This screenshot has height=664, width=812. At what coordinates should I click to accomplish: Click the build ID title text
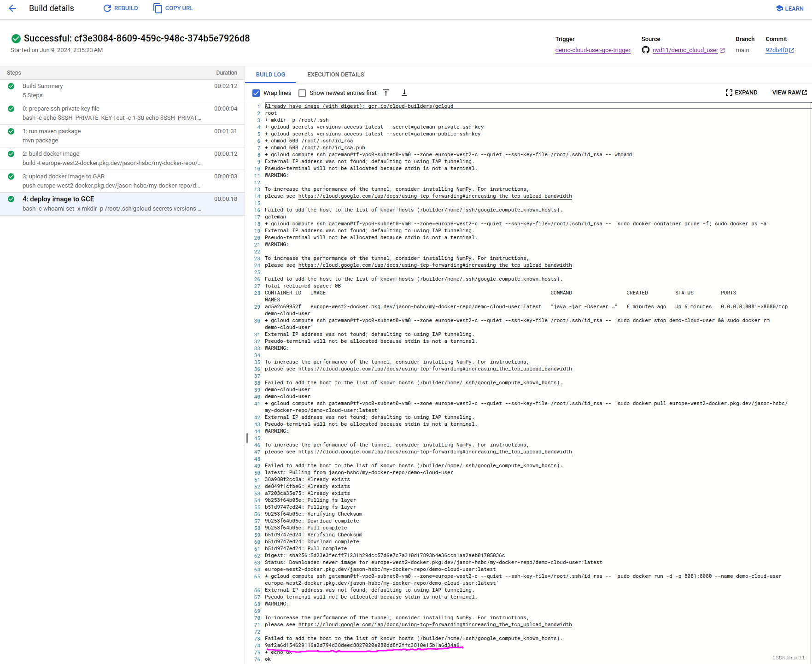coord(137,38)
